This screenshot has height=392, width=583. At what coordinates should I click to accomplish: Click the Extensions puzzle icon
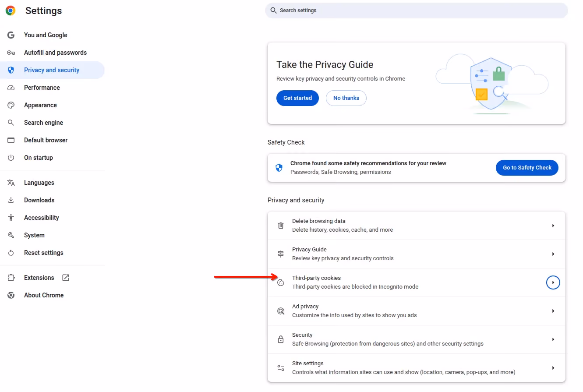pyautogui.click(x=11, y=278)
